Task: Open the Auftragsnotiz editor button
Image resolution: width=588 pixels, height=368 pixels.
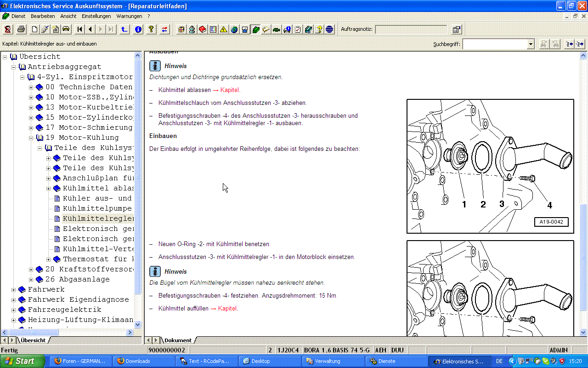Action: point(456,29)
